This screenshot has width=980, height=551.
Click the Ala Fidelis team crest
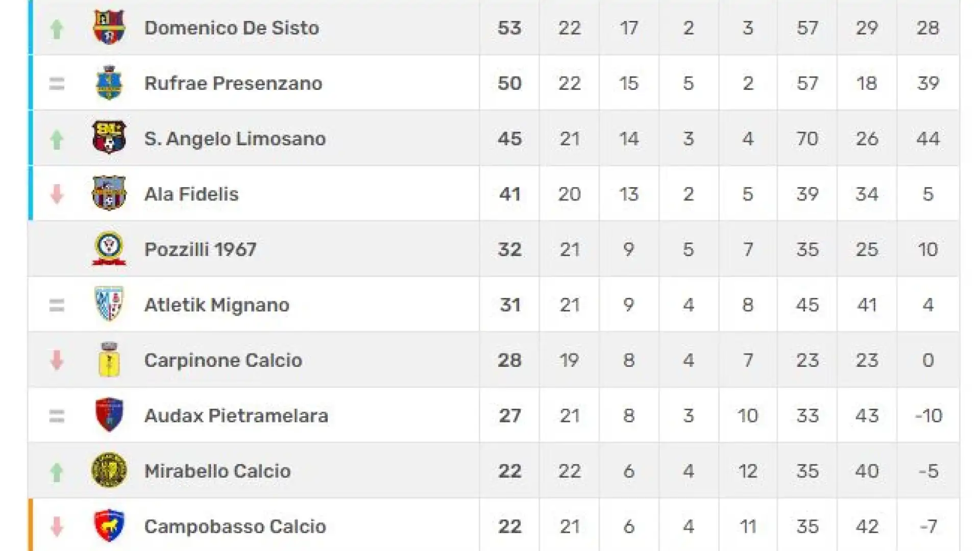[109, 193]
